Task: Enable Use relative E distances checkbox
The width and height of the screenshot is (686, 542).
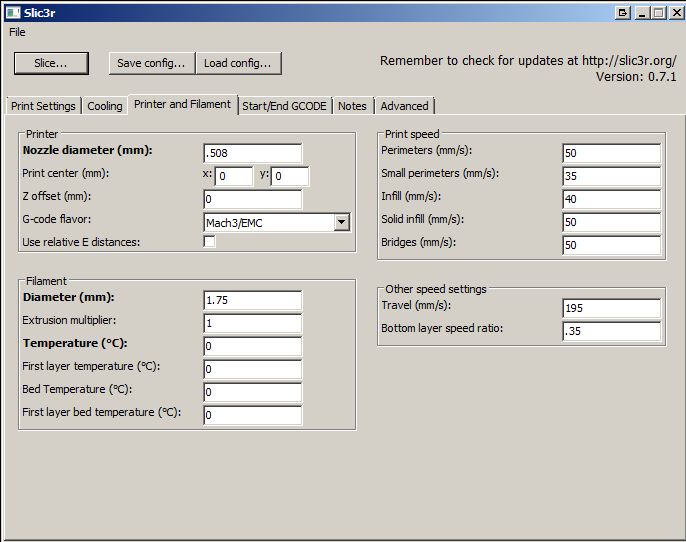Action: click(x=210, y=242)
